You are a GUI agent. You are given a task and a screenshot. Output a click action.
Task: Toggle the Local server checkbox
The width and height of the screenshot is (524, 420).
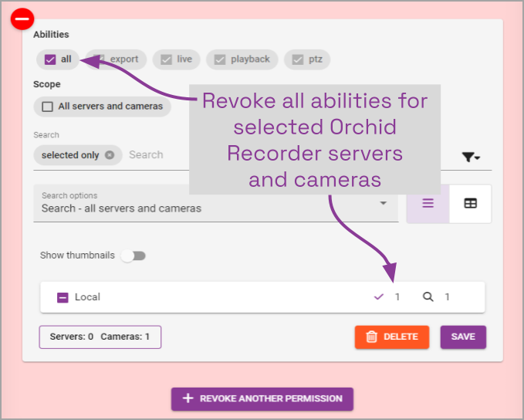tap(63, 297)
